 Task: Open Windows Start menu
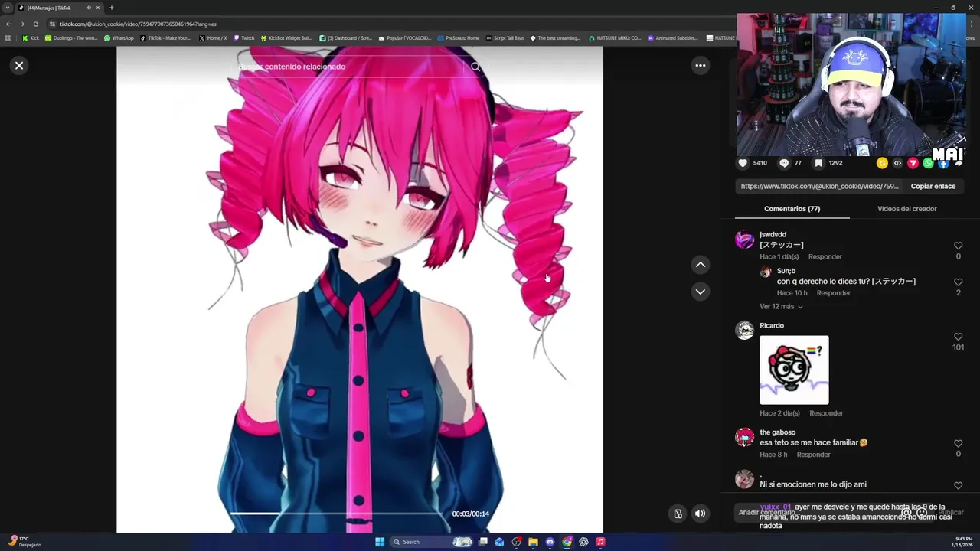pos(380,542)
